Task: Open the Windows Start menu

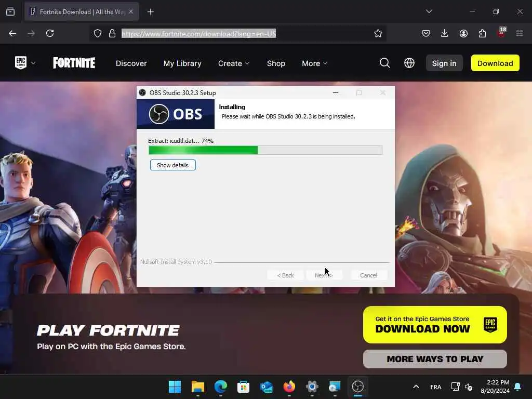Action: coord(175,387)
